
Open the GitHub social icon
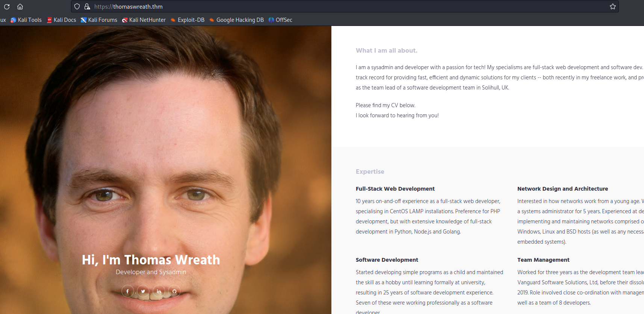click(x=174, y=291)
